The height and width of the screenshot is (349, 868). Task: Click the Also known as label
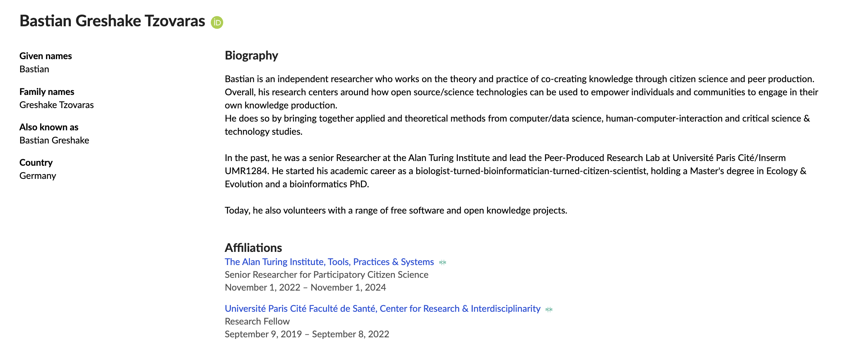49,127
